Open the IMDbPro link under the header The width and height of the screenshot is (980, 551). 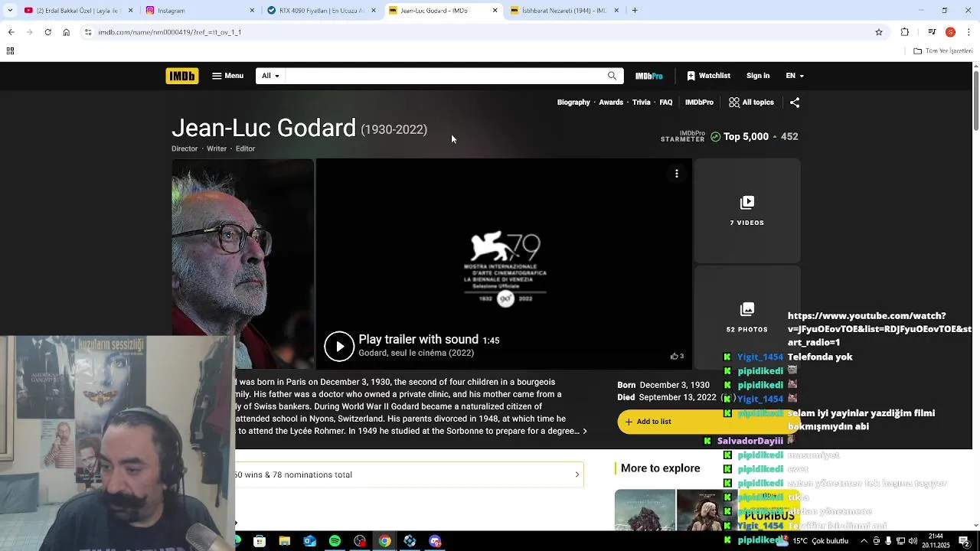pyautogui.click(x=699, y=102)
